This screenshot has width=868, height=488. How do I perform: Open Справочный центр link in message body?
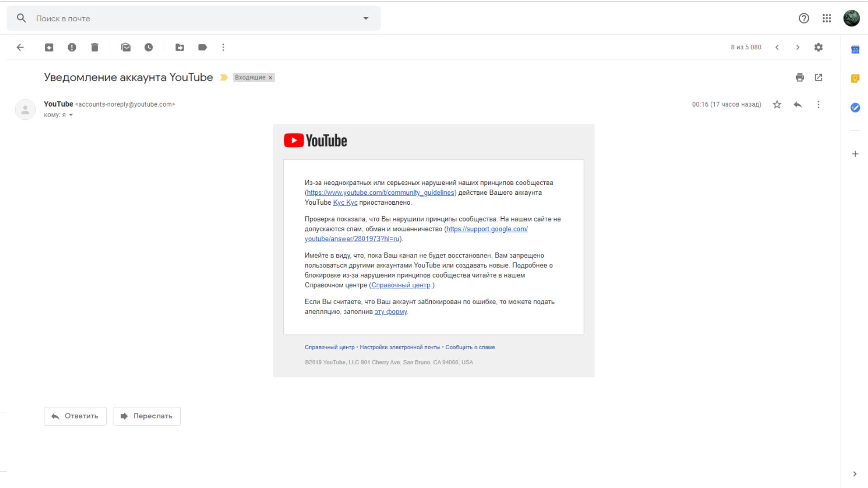(x=401, y=286)
